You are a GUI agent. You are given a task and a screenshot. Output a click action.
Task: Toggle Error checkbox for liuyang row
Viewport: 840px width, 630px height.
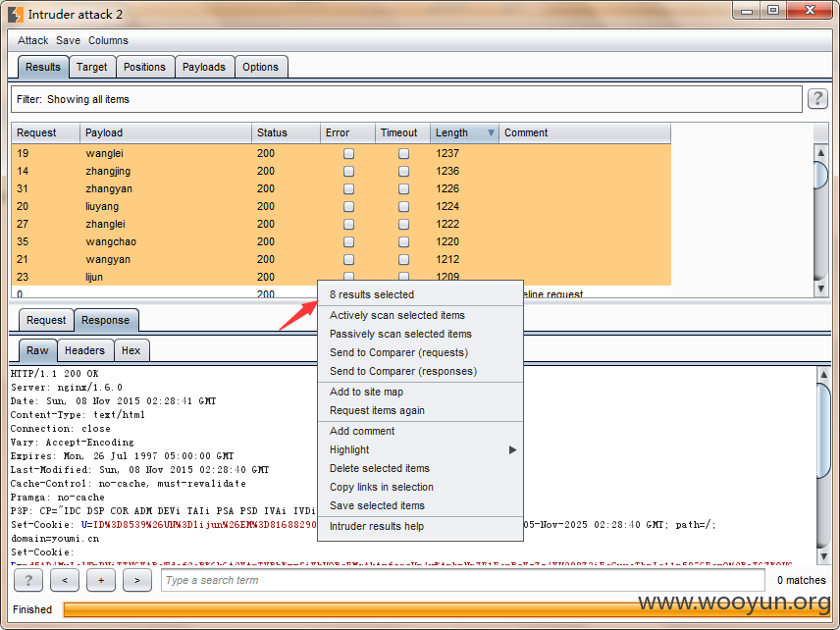(348, 207)
